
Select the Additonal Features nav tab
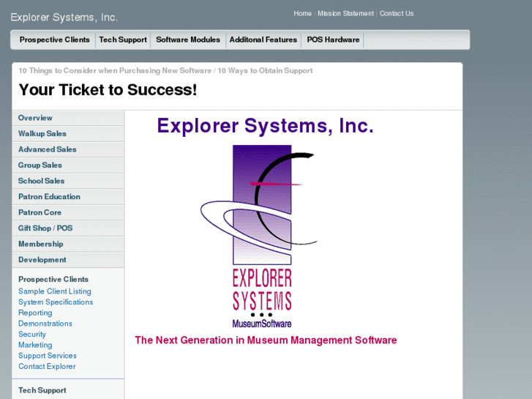(263, 40)
